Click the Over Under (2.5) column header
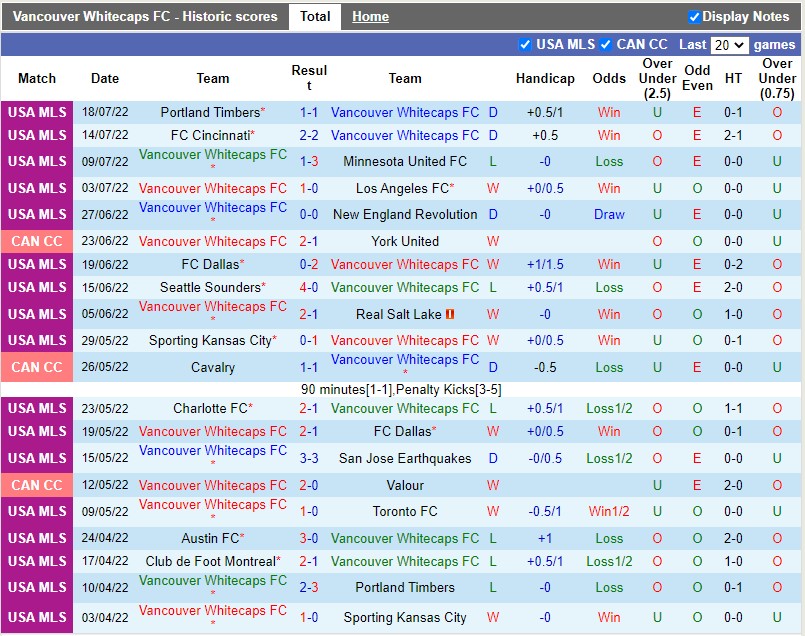The image size is (805, 636). 657,79
